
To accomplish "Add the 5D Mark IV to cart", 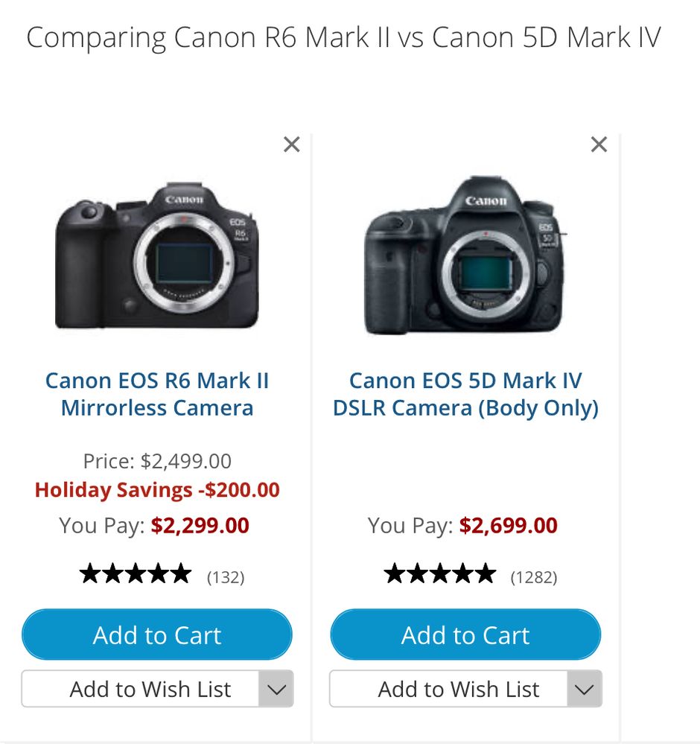I will click(465, 635).
